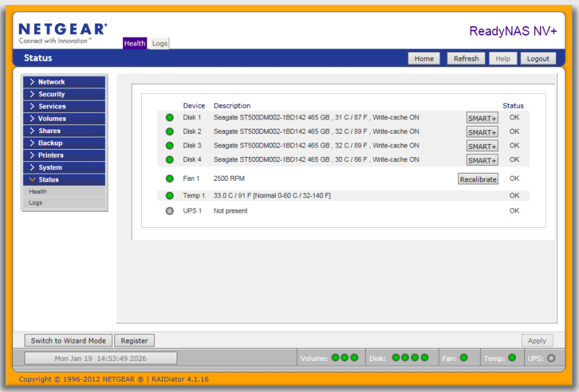
Task: Open SMART+ details for Disk 4
Action: (482, 160)
